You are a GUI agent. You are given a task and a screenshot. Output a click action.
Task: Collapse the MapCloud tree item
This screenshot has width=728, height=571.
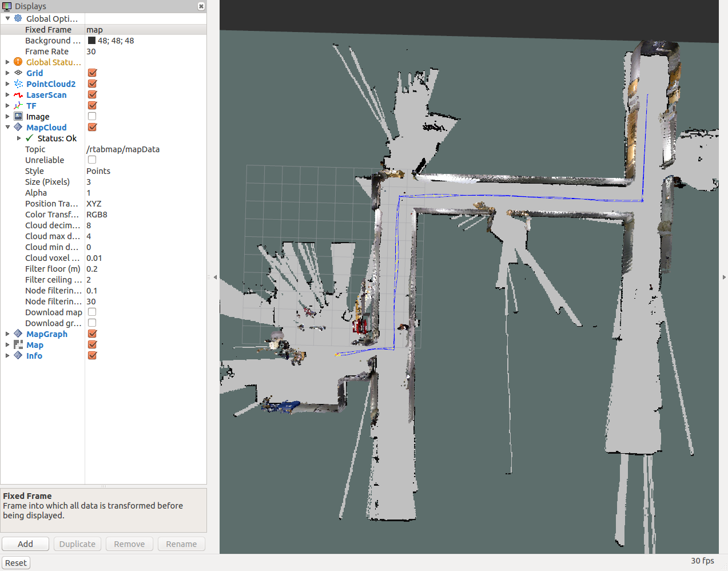point(7,128)
